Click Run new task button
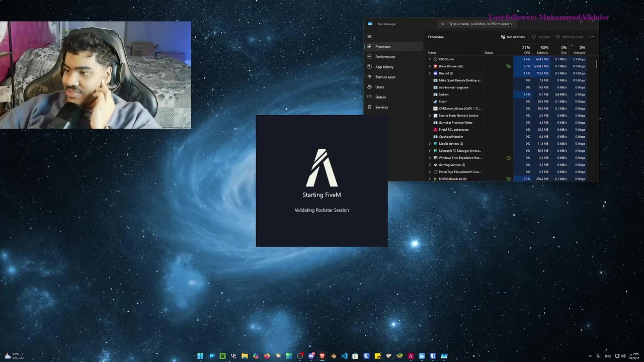644x362 pixels. pyautogui.click(x=513, y=37)
